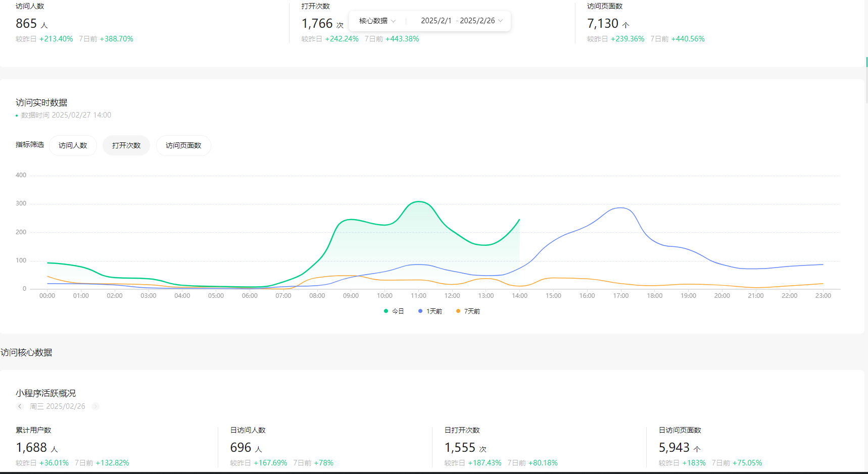Click the +440.56% 7日前 figure
The height and width of the screenshot is (474, 868).
(x=688, y=39)
